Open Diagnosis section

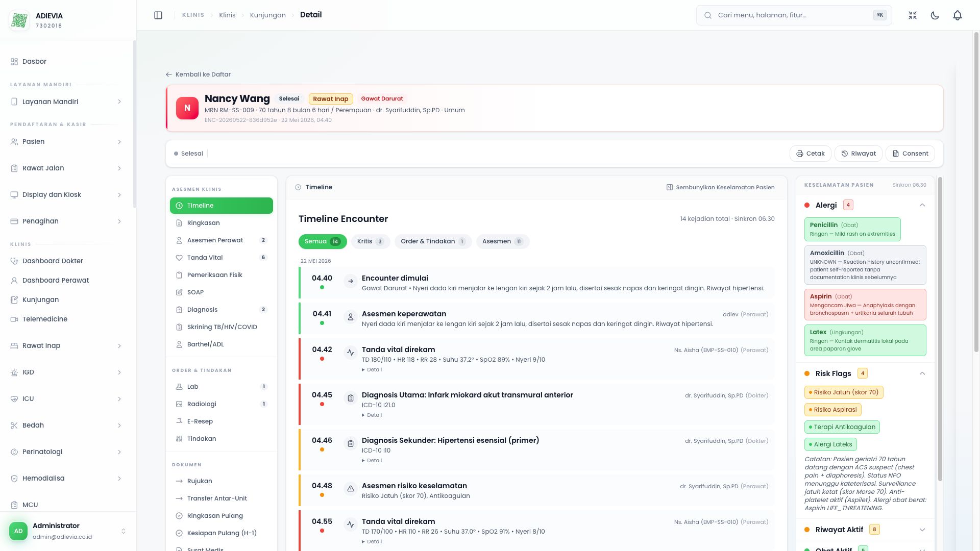[x=222, y=310]
